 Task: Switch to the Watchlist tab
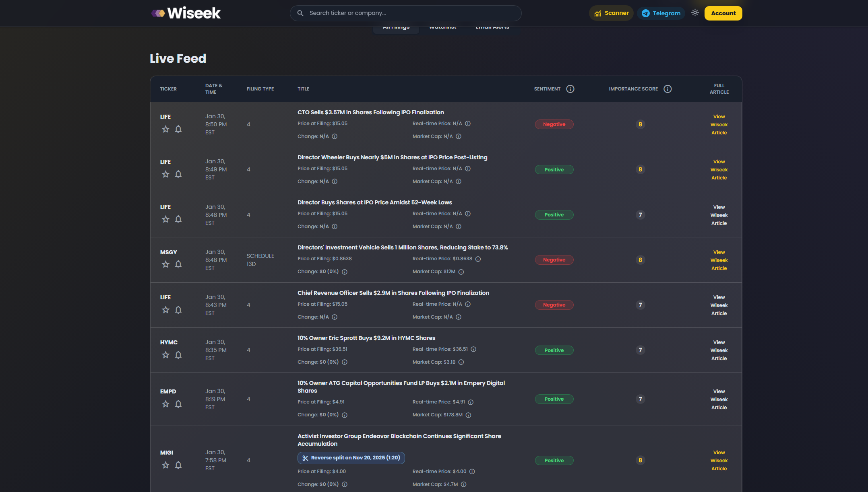(442, 27)
